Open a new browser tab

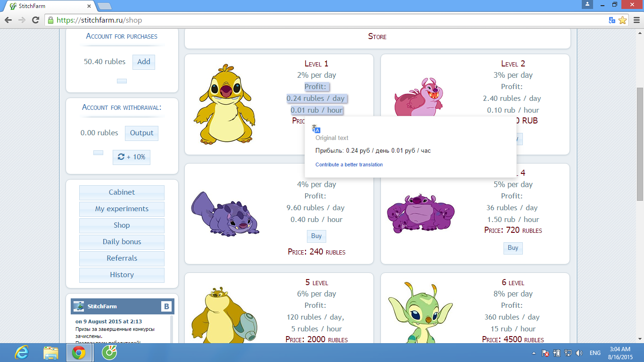[104, 6]
